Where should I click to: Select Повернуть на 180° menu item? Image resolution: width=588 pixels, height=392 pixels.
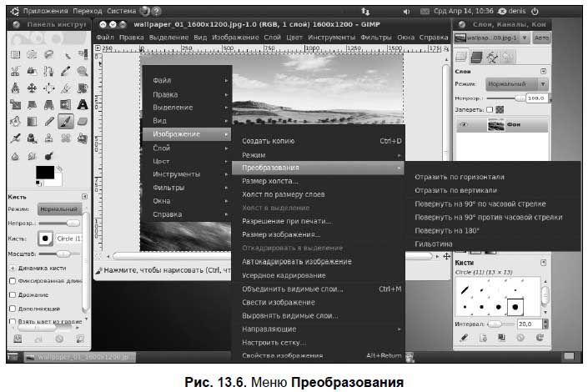[446, 230]
